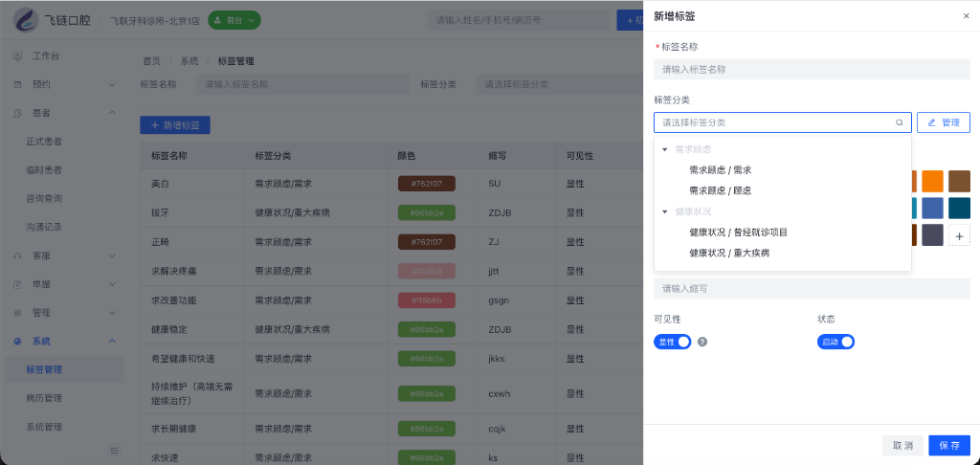Click the 颜色 column header

(406, 156)
